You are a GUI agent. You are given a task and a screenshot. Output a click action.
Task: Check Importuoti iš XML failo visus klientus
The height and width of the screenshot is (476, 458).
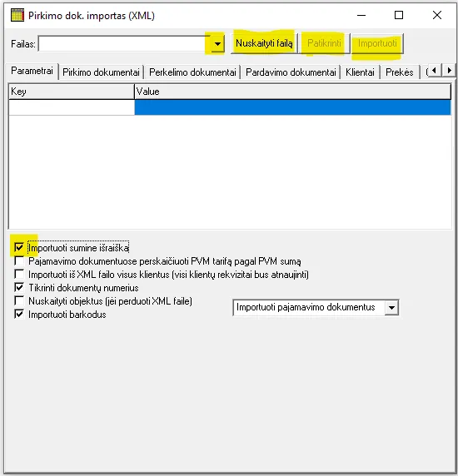point(19,274)
